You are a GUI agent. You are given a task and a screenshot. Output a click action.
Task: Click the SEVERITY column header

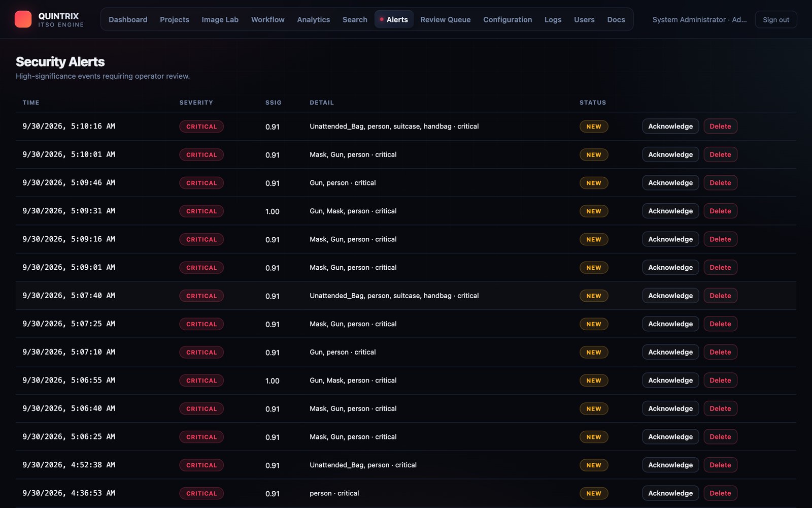[196, 103]
